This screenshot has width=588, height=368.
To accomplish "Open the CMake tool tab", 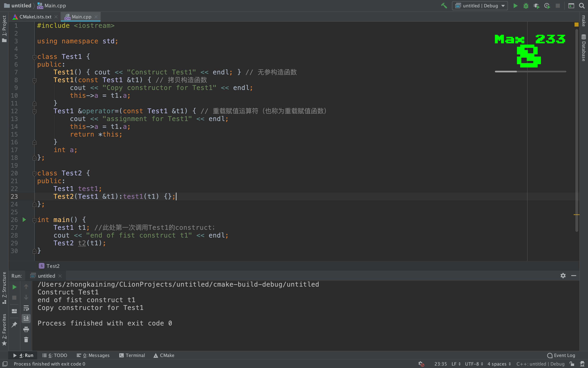I will (x=164, y=355).
